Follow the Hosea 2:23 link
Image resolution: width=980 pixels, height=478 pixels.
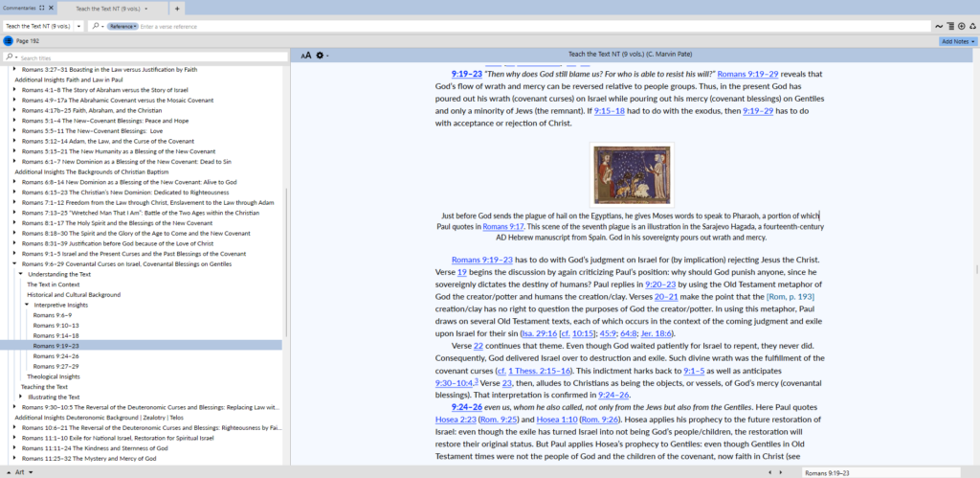click(x=455, y=420)
